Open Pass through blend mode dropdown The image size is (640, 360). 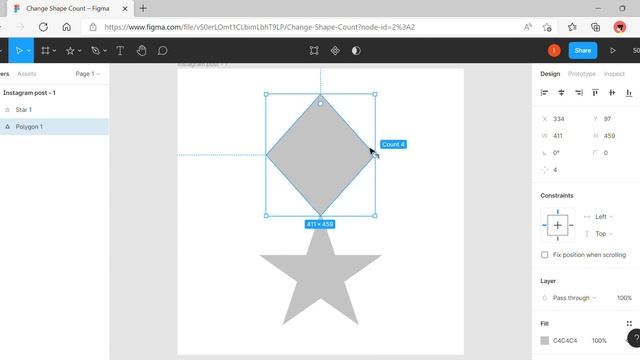point(574,298)
